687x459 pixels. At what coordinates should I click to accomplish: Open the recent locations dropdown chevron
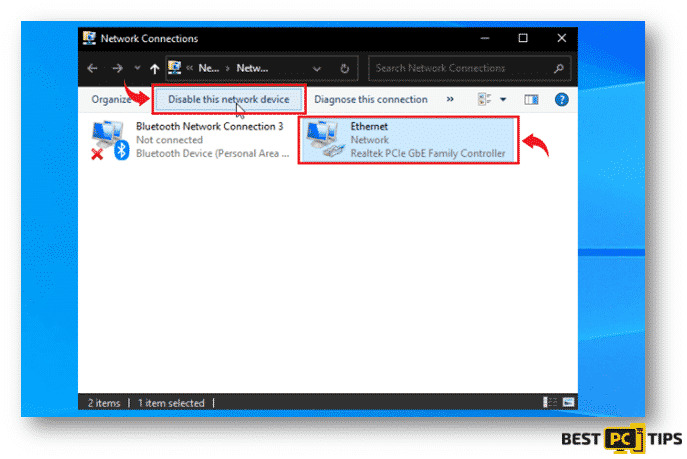137,68
